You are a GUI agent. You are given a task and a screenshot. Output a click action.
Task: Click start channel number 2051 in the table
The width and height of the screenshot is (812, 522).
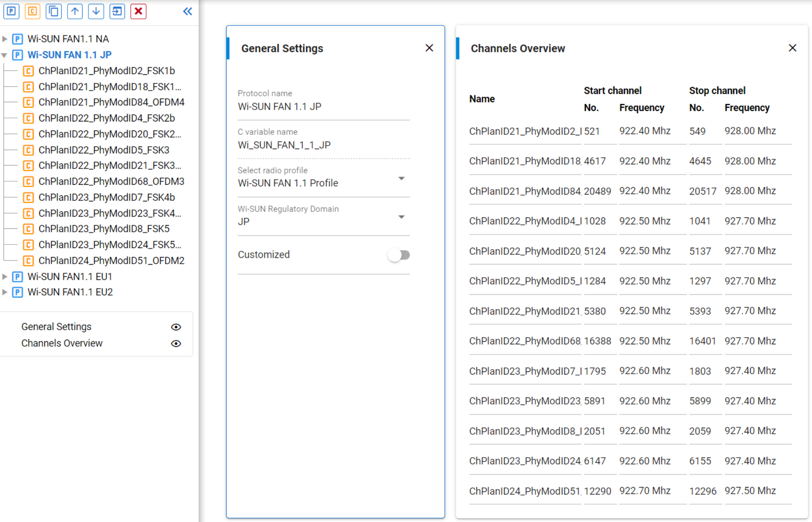(595, 431)
